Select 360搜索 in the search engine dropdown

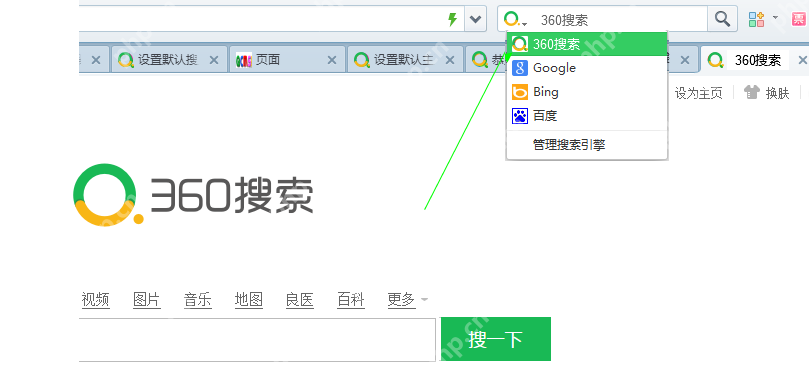pos(587,44)
